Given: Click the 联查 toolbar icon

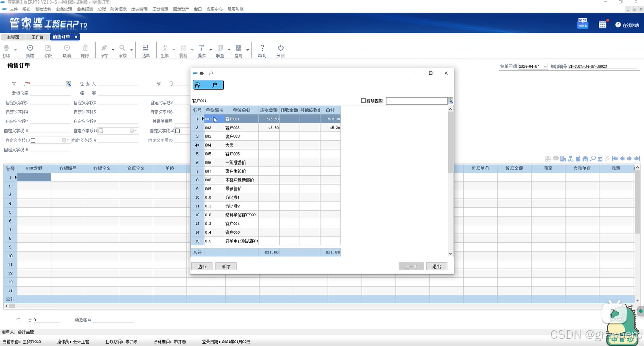Looking at the screenshot, I should (220, 48).
